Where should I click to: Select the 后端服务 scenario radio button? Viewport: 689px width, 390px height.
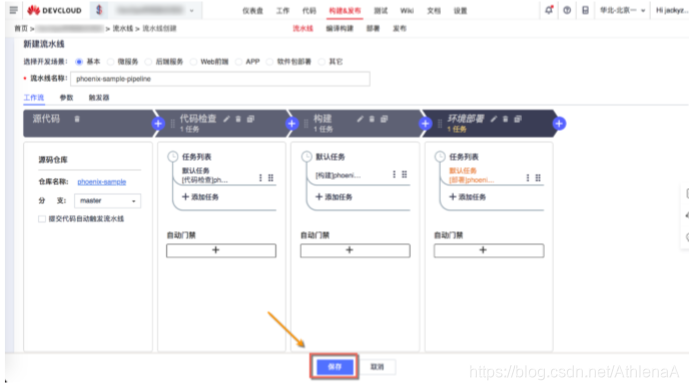(149, 62)
